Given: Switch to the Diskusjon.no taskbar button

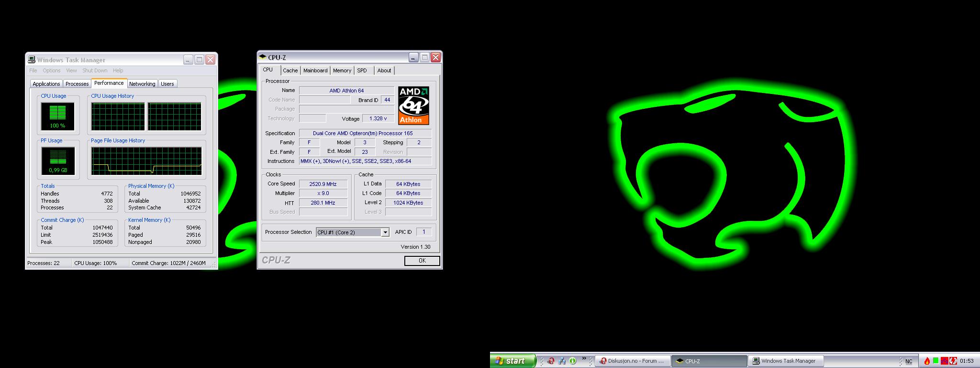Looking at the screenshot, I should [633, 361].
